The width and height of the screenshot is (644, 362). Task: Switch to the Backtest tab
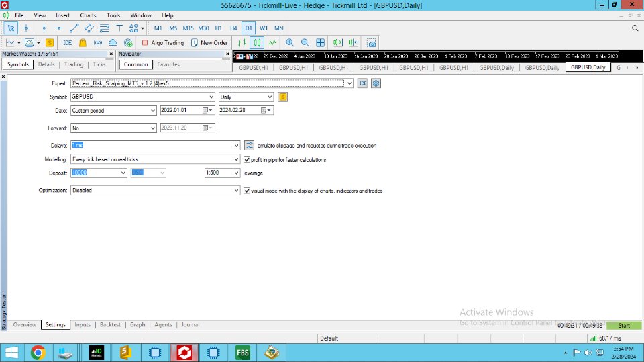pyautogui.click(x=111, y=324)
